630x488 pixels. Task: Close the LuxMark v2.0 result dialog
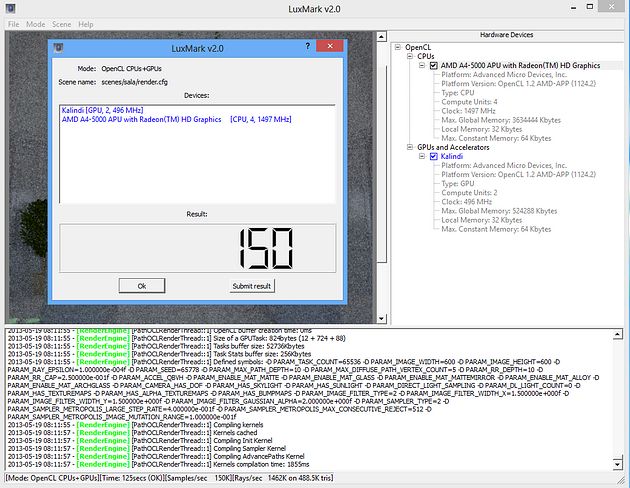click(x=329, y=46)
